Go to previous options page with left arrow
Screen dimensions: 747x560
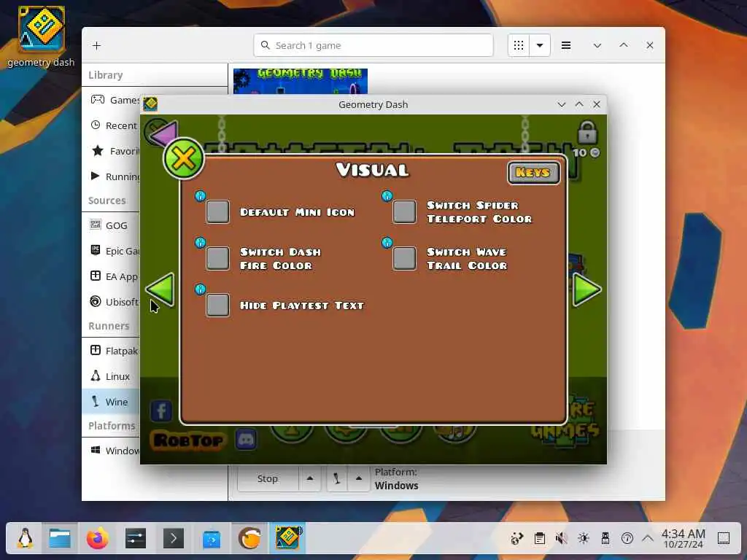coord(160,289)
